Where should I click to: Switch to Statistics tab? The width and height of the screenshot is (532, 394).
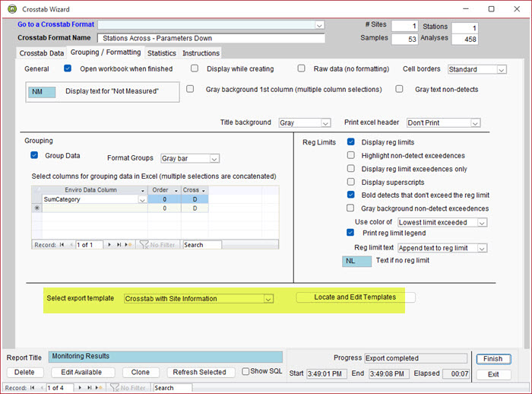[x=161, y=53]
